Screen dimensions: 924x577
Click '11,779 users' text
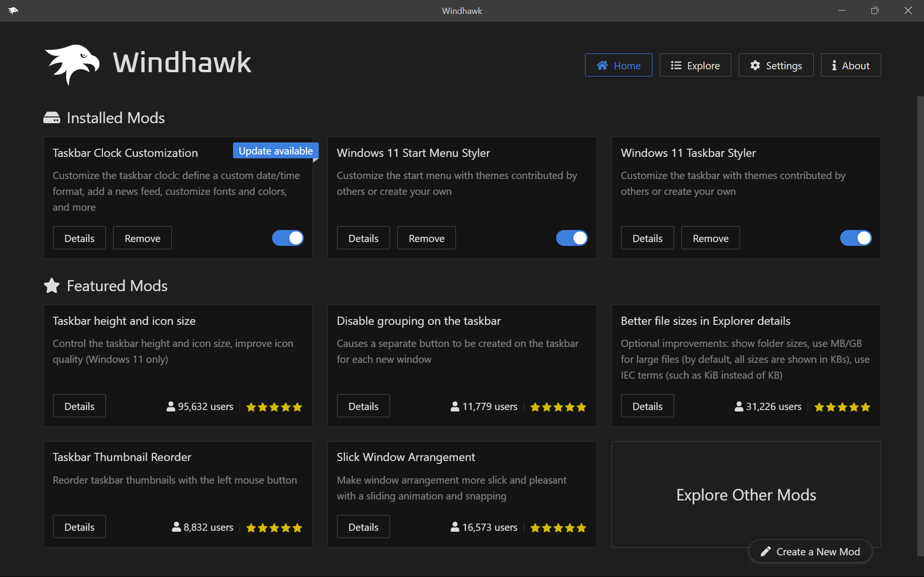point(490,407)
